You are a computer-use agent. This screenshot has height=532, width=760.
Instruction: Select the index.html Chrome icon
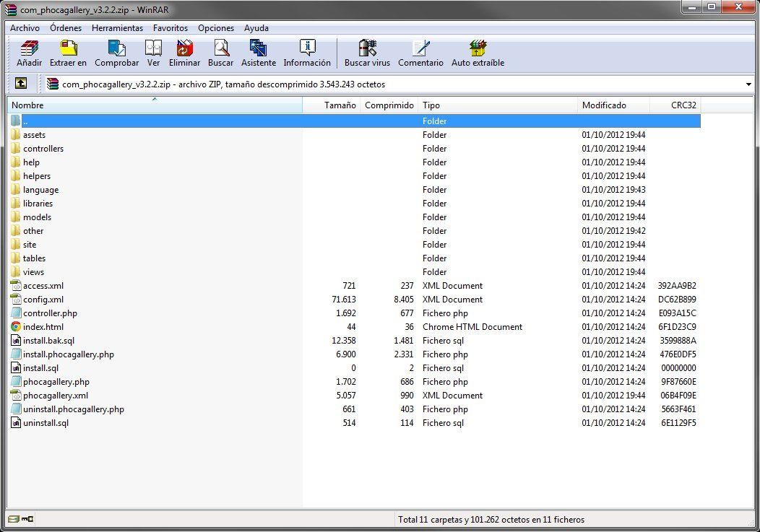click(x=15, y=326)
